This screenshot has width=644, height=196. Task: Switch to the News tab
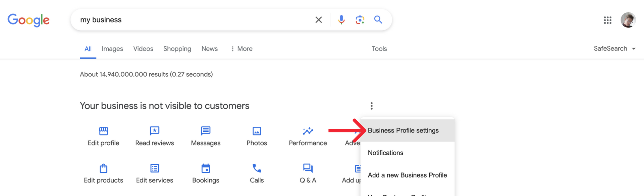click(210, 49)
